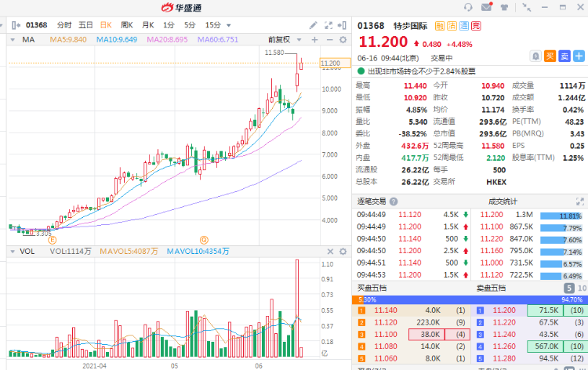Screen dimensions: 588x370
Task: Open the skin theme shirt icon
Action: tap(504, 7)
